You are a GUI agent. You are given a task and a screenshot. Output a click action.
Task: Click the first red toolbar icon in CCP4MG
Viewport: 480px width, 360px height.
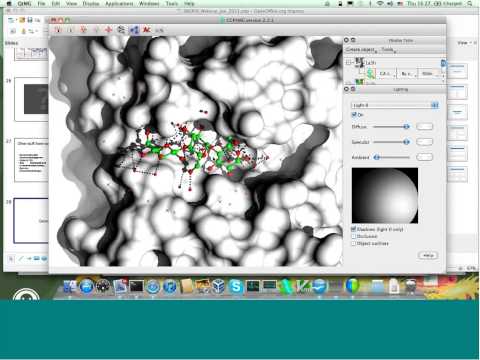click(x=58, y=30)
